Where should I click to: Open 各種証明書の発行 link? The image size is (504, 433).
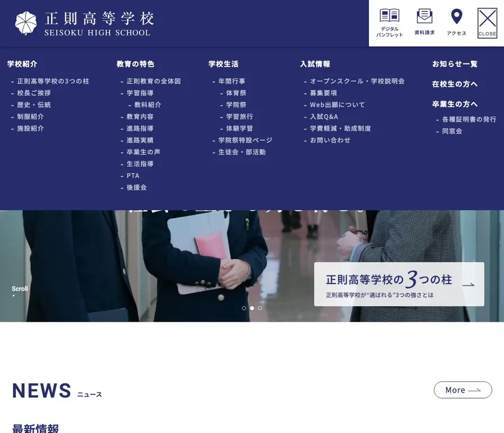(469, 119)
